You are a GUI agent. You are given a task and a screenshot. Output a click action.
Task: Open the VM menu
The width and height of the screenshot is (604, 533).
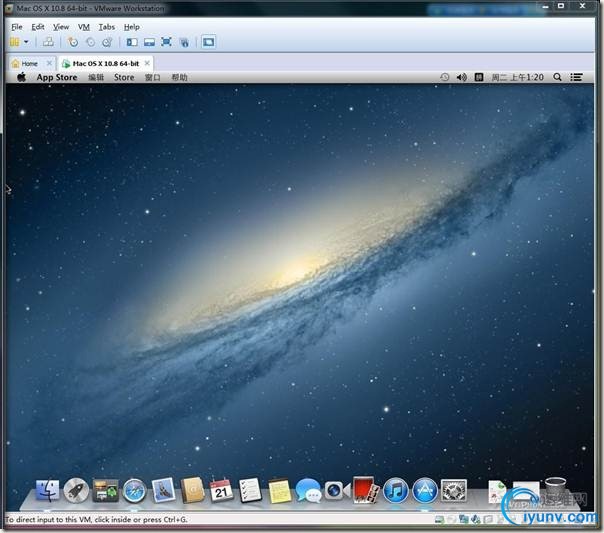tap(84, 27)
